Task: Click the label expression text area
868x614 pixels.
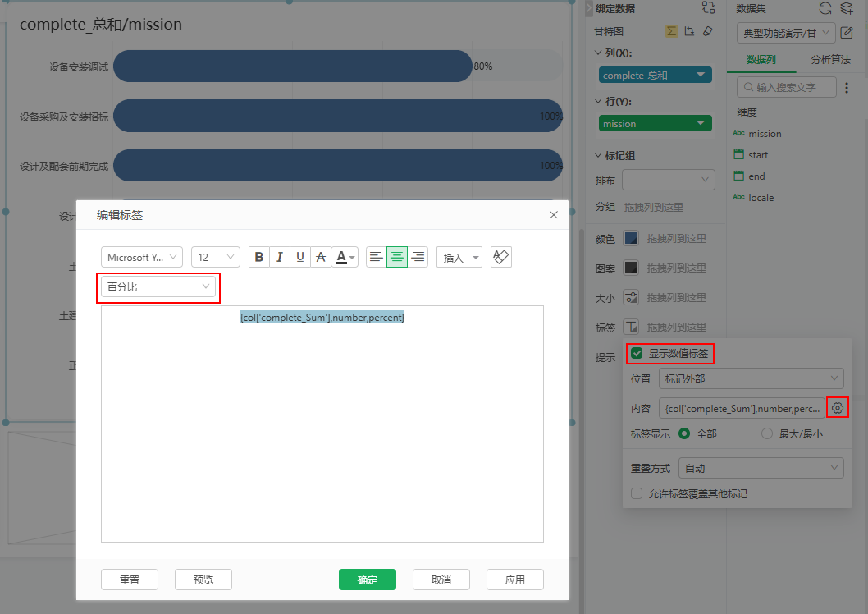Action: pos(322,424)
